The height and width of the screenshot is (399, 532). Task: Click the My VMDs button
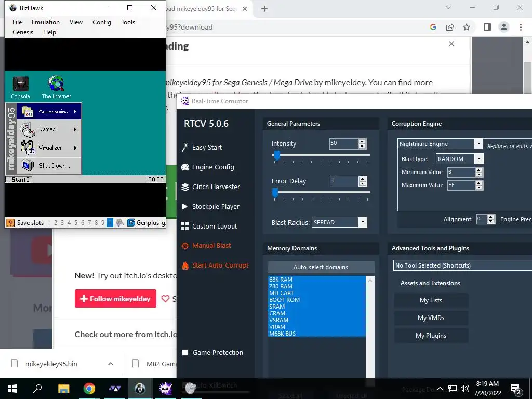pyautogui.click(x=431, y=318)
